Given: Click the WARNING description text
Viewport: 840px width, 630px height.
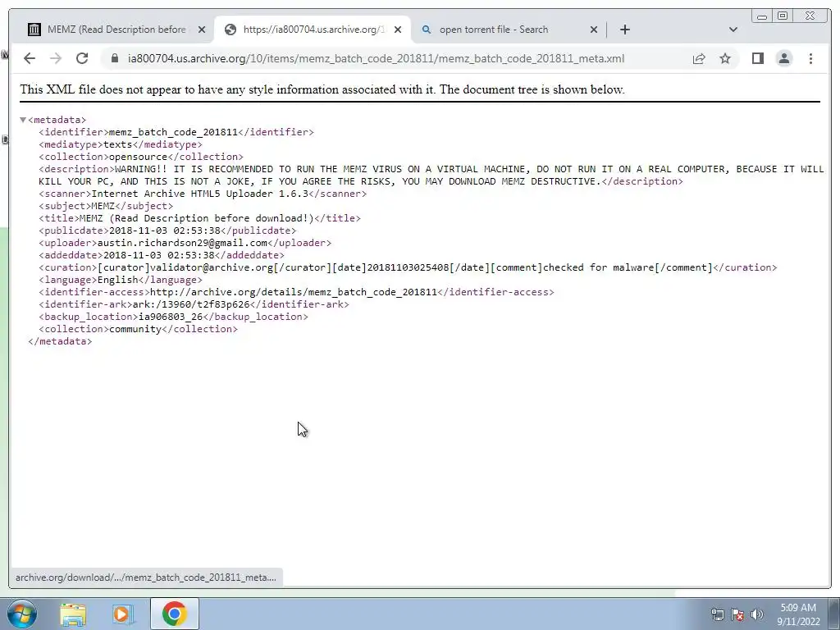Looking at the screenshot, I should click(431, 176).
